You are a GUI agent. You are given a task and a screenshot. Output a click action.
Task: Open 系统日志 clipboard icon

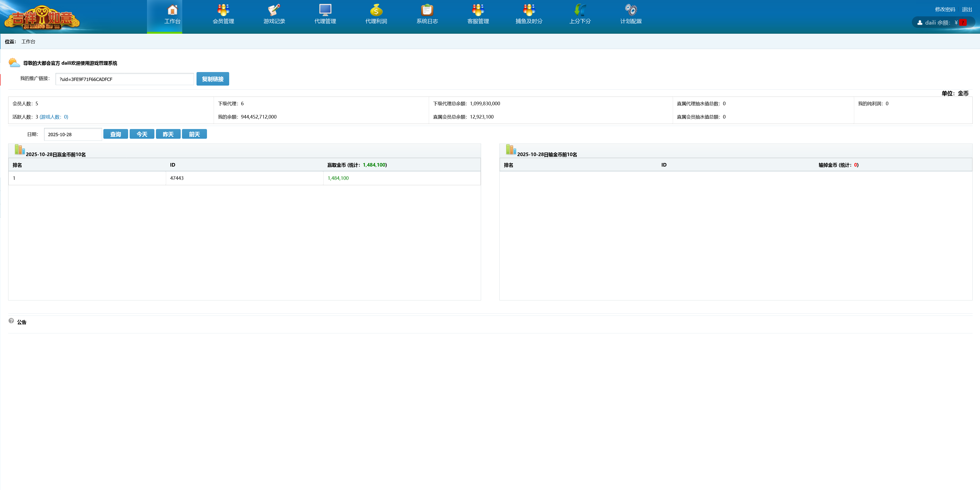point(427,10)
